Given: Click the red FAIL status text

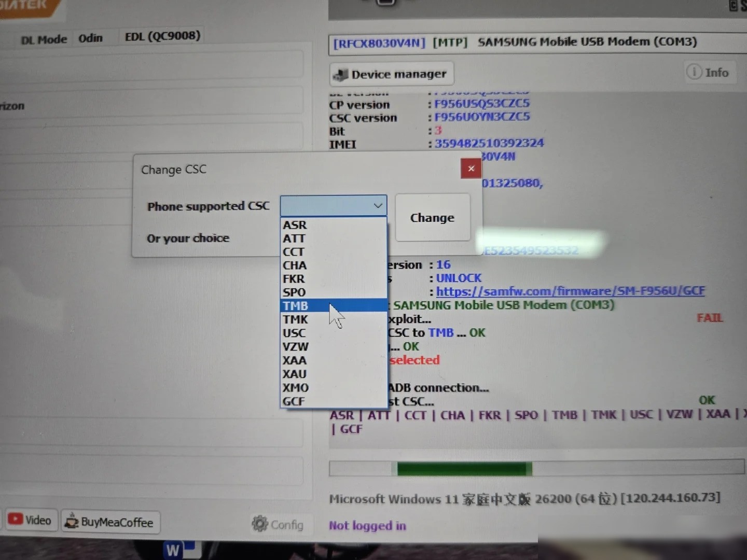Looking at the screenshot, I should pyautogui.click(x=710, y=318).
